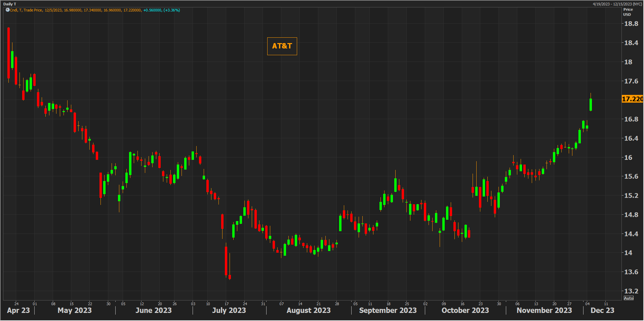Image resolution: width=644 pixels, height=321 pixels.
Task: Click the Apr 23 month label
Action: pos(18,310)
